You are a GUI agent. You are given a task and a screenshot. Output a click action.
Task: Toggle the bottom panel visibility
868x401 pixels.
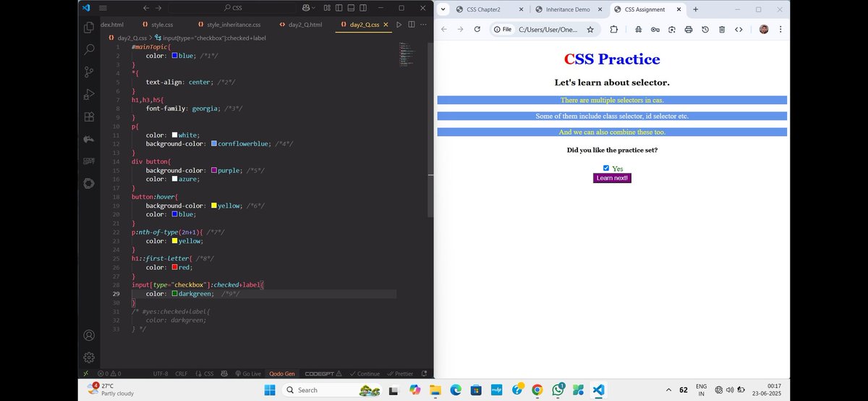point(351,8)
